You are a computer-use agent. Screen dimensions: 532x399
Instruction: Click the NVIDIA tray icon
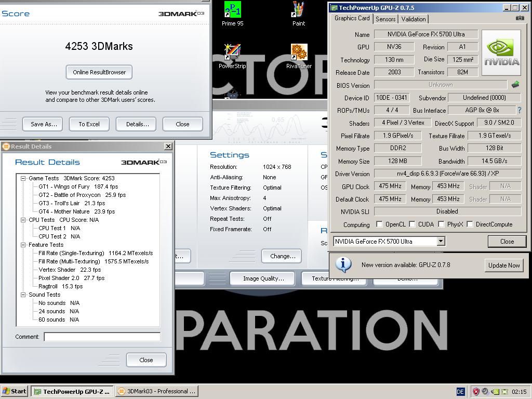coord(495,392)
